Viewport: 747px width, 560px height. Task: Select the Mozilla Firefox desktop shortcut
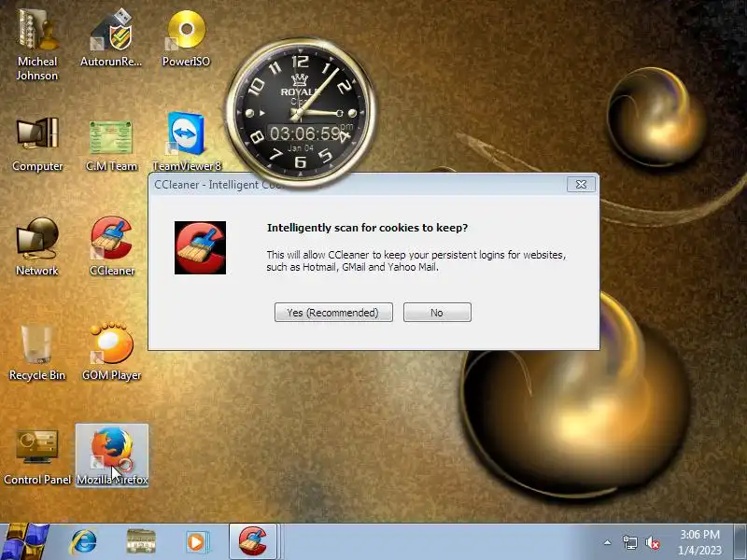[x=112, y=455]
